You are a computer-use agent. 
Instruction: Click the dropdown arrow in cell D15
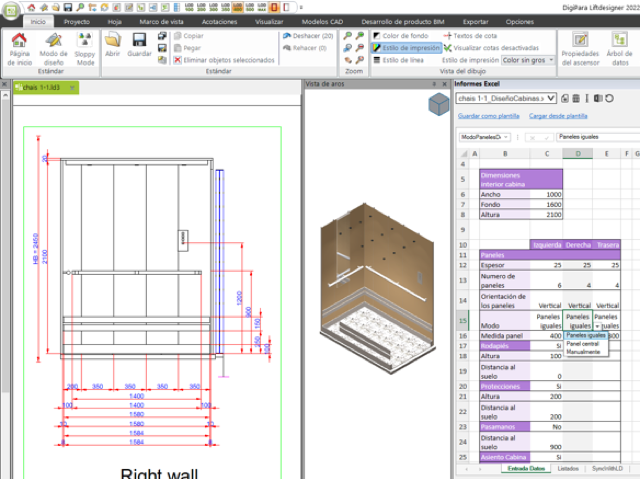click(597, 326)
